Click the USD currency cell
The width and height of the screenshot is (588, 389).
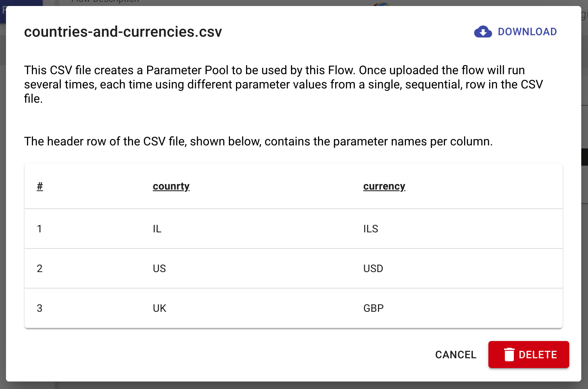(x=373, y=268)
